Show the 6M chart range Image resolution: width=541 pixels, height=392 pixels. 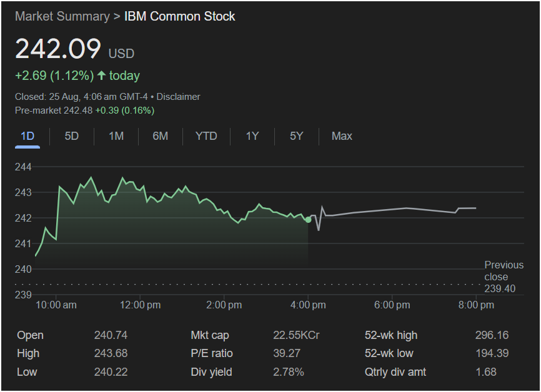click(161, 136)
